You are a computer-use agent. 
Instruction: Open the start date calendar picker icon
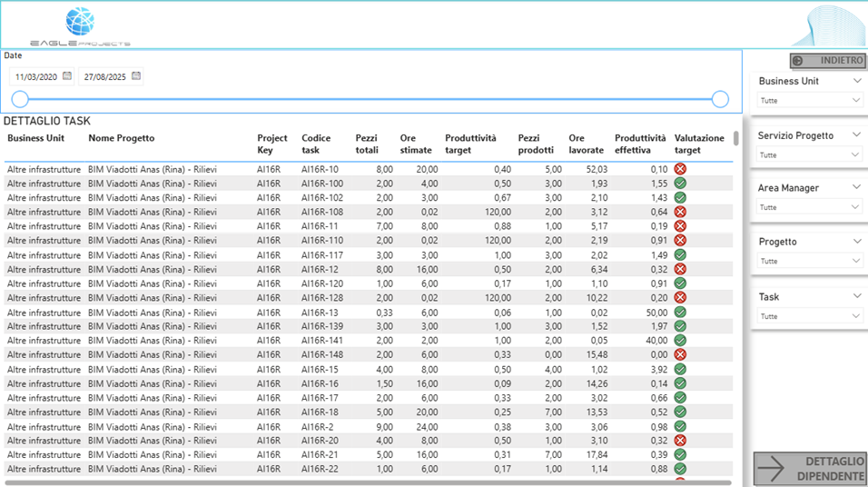[x=67, y=76]
